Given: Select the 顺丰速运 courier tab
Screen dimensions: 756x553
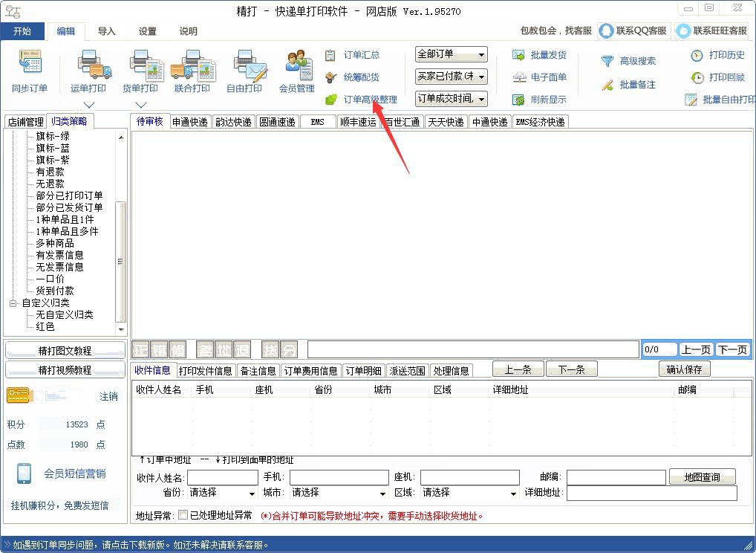Looking at the screenshot, I should [x=358, y=122].
